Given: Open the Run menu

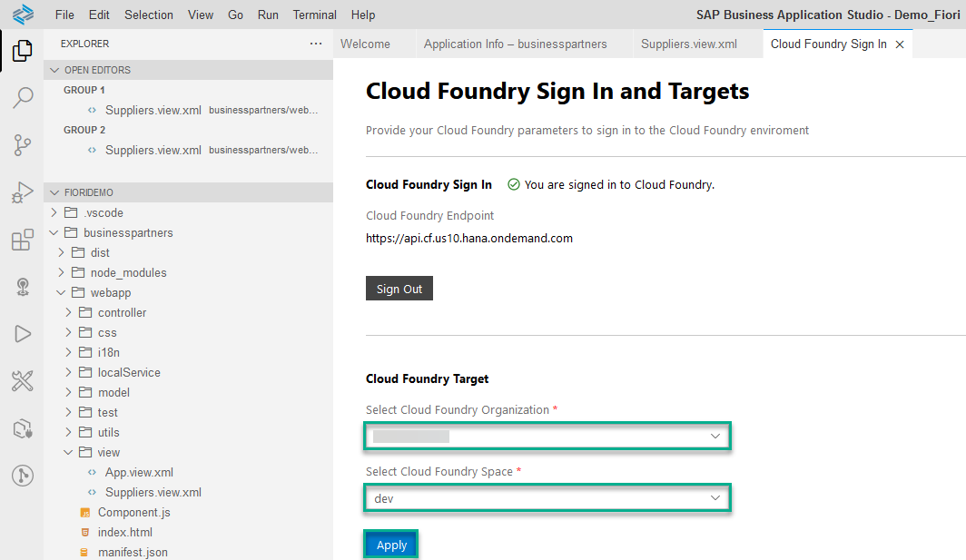Looking at the screenshot, I should (267, 15).
